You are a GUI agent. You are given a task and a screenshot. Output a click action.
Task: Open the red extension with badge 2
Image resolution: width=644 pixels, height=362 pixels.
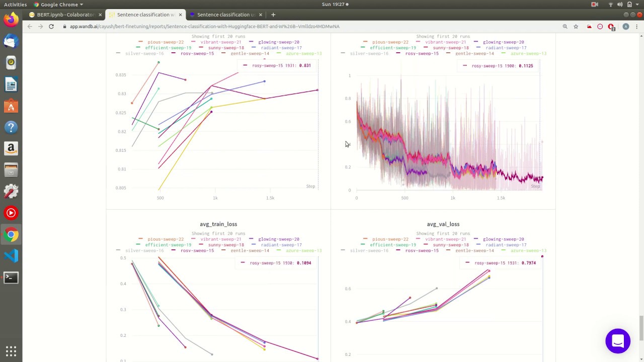pos(611,27)
